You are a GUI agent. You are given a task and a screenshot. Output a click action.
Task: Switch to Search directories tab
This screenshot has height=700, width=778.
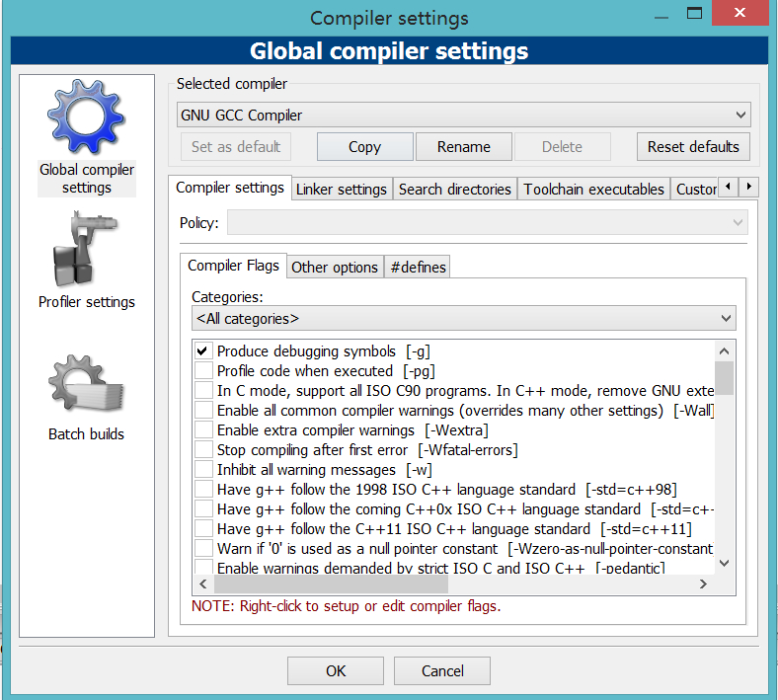click(454, 189)
